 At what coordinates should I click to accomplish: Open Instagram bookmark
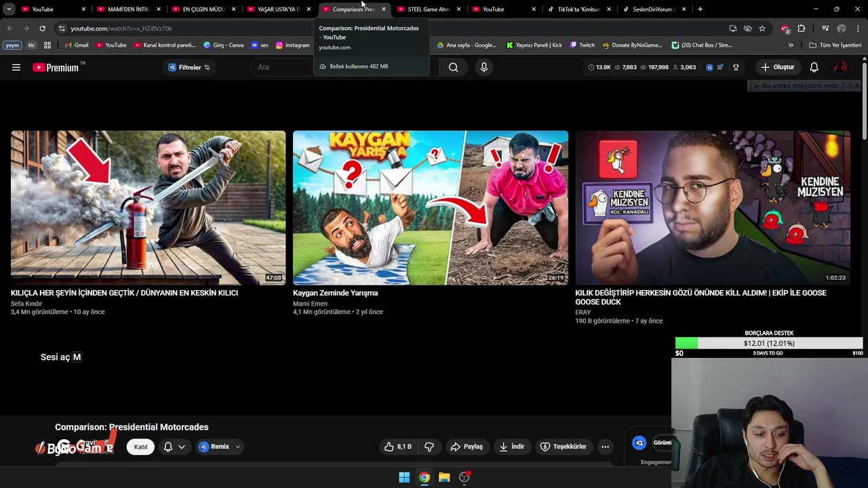click(x=292, y=45)
